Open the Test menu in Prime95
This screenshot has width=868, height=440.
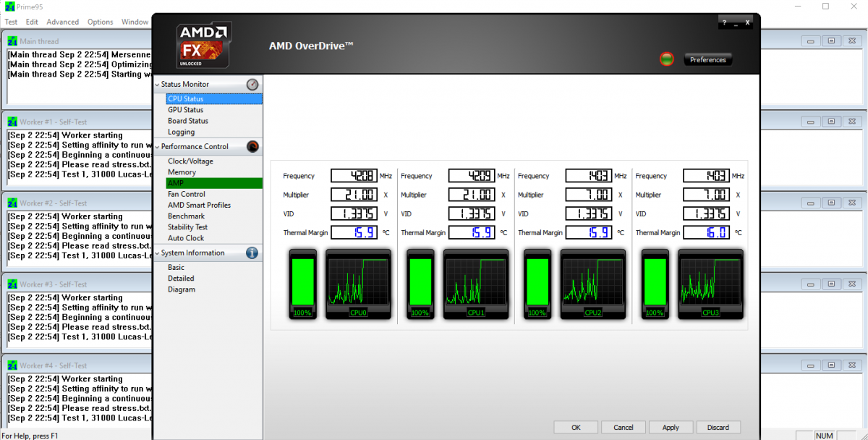(x=11, y=22)
